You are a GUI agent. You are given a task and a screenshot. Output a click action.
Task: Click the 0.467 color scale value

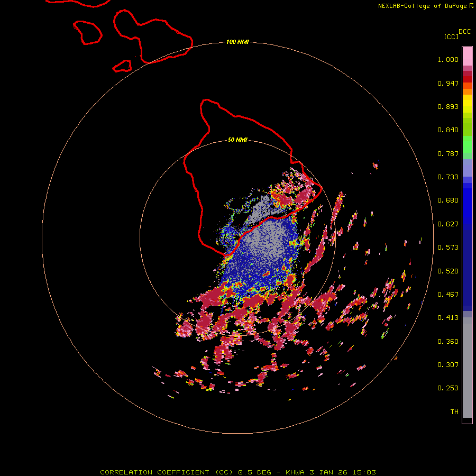448,295
